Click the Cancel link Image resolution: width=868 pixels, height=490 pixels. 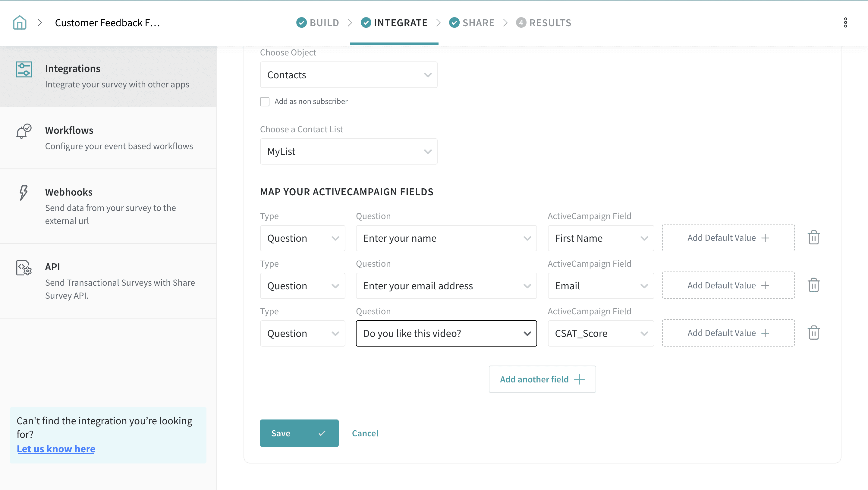coord(365,433)
